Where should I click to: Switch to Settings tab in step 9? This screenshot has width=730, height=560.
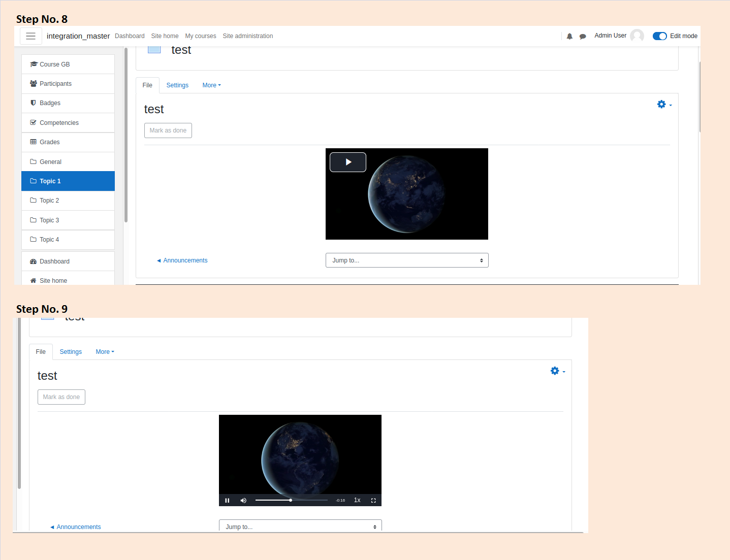pyautogui.click(x=71, y=352)
